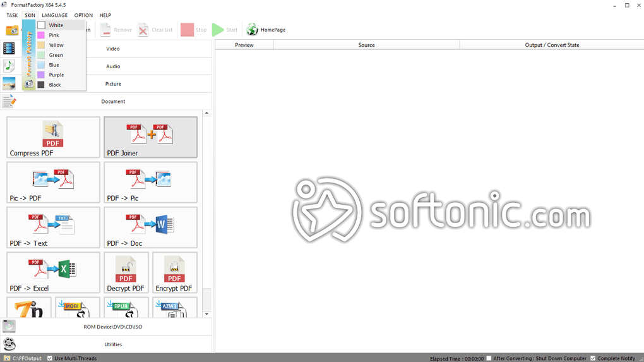Select the EPUB conversion icon
644x362 pixels.
126,308
